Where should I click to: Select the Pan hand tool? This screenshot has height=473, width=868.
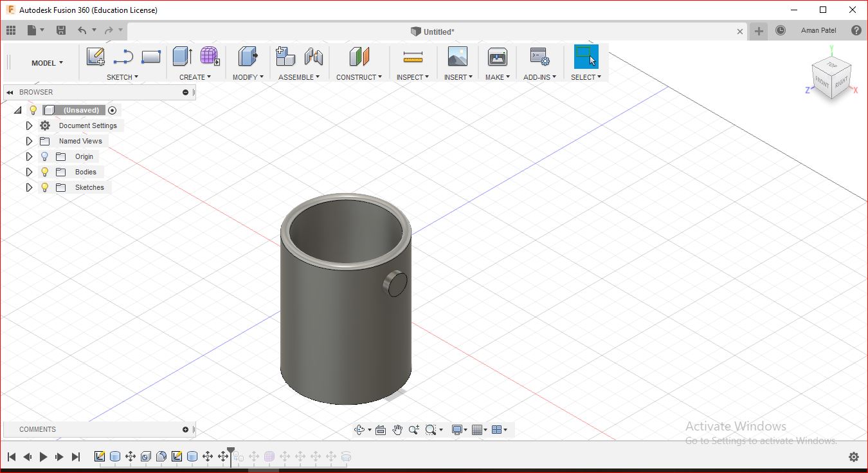[397, 430]
